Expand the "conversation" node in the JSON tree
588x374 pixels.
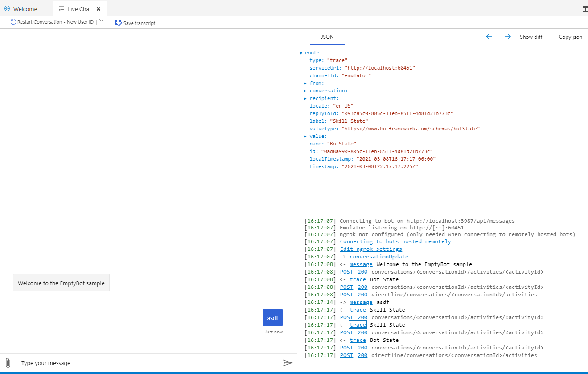(x=305, y=90)
